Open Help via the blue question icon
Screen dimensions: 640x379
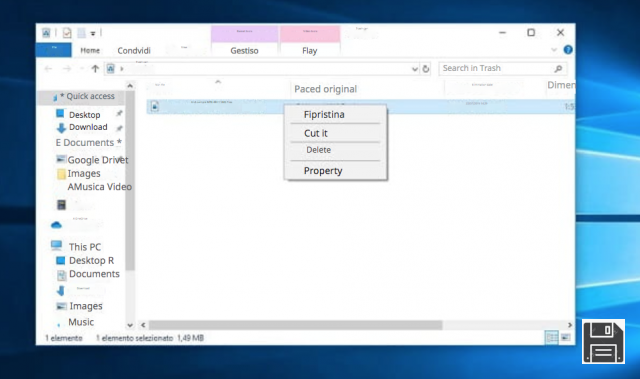pyautogui.click(x=568, y=50)
